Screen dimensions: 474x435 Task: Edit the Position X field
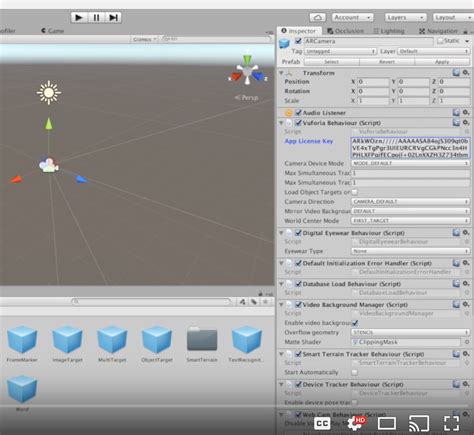[373, 82]
